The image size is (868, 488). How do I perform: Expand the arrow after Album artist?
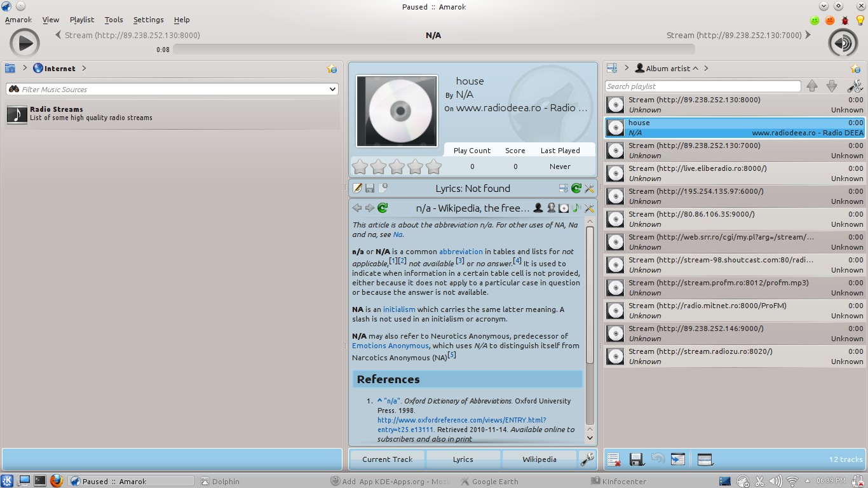click(x=706, y=68)
